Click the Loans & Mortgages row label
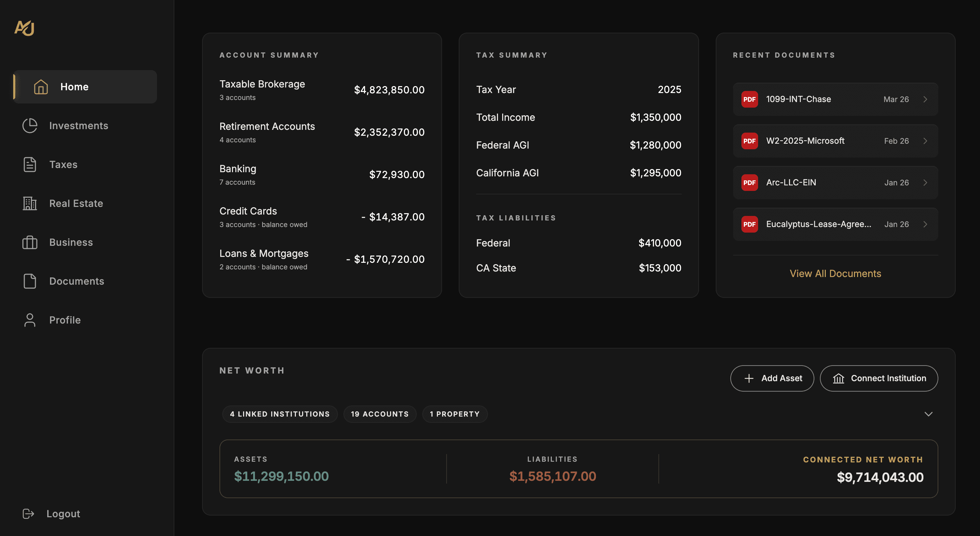Image resolution: width=980 pixels, height=536 pixels. pos(264,253)
